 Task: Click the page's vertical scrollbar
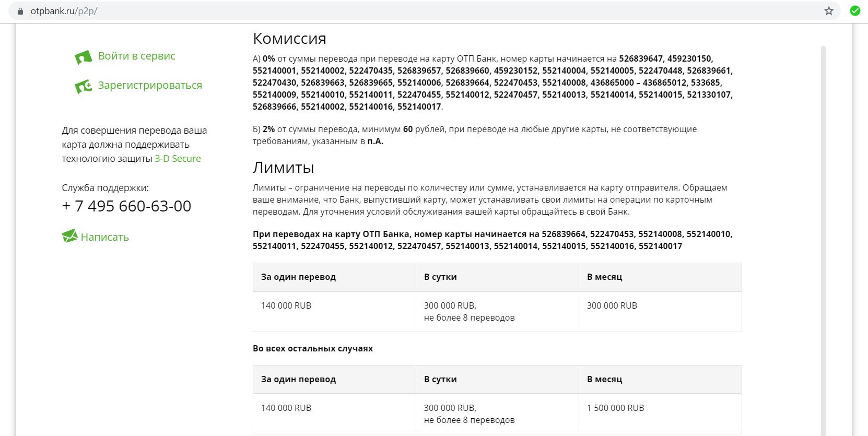click(823, 209)
